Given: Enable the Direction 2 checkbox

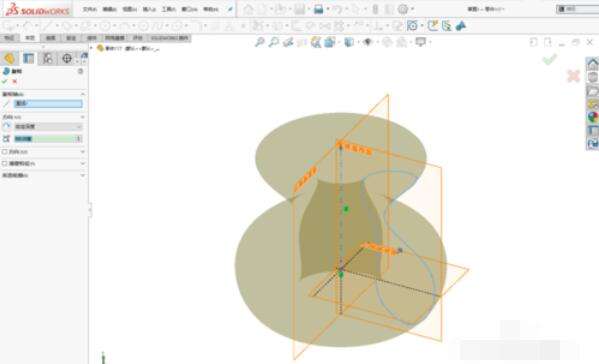Looking at the screenshot, I should (5, 152).
